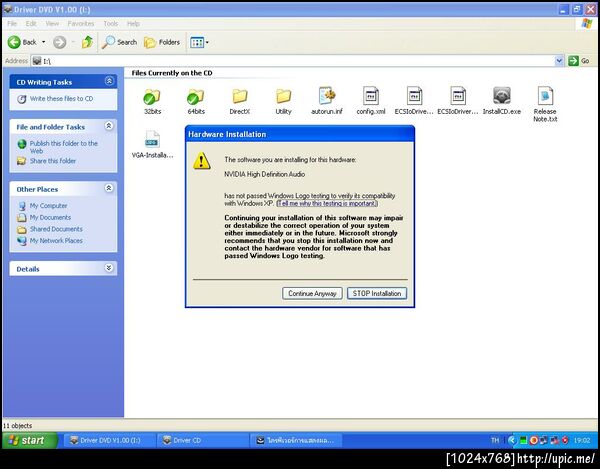Collapse the File and Folder Tasks panel
Screen dimensions: 600x469
coord(109,125)
